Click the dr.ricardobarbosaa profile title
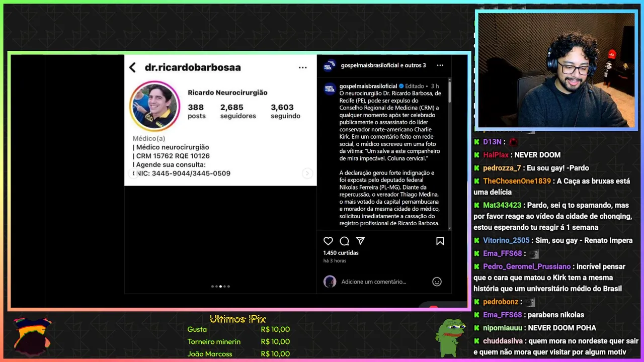 tap(193, 67)
